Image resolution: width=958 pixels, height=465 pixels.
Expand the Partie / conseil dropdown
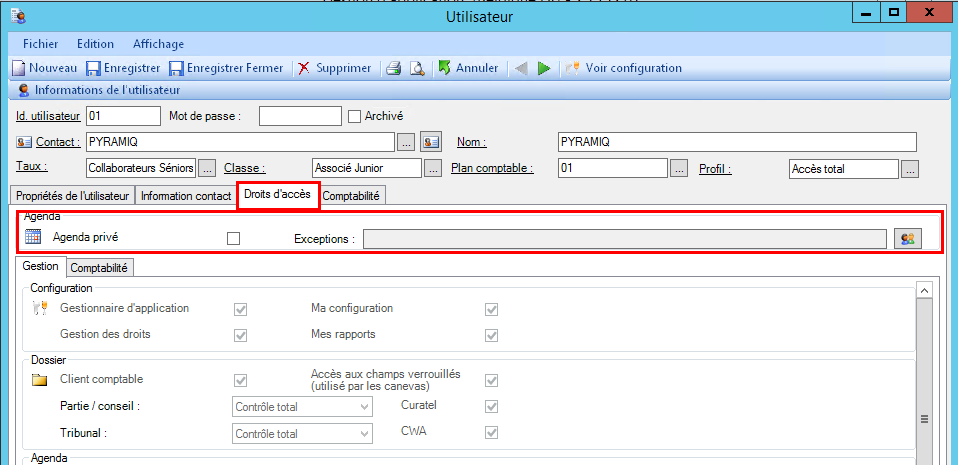coord(363,406)
